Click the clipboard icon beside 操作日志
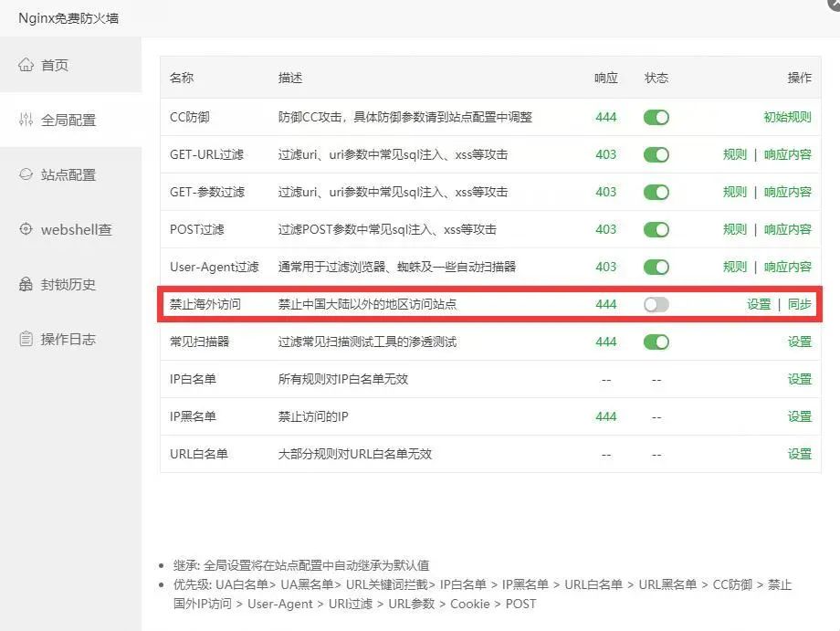Screen dimensions: 840x631 coord(26,339)
